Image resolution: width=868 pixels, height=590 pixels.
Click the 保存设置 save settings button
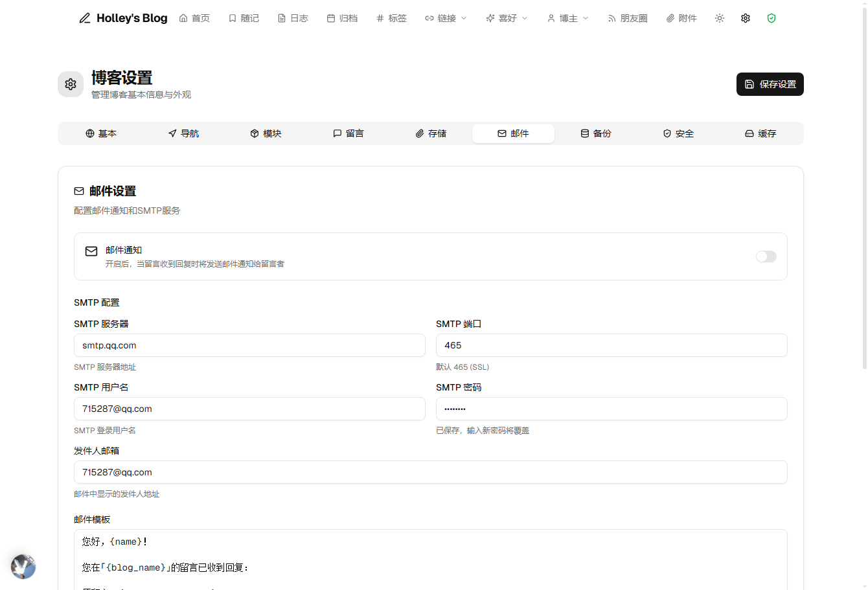click(x=770, y=84)
